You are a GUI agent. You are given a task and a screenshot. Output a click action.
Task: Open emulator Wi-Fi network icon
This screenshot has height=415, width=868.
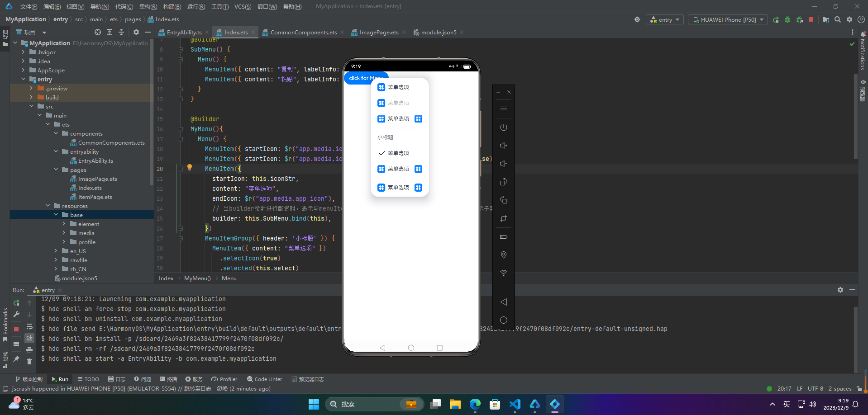tap(504, 273)
